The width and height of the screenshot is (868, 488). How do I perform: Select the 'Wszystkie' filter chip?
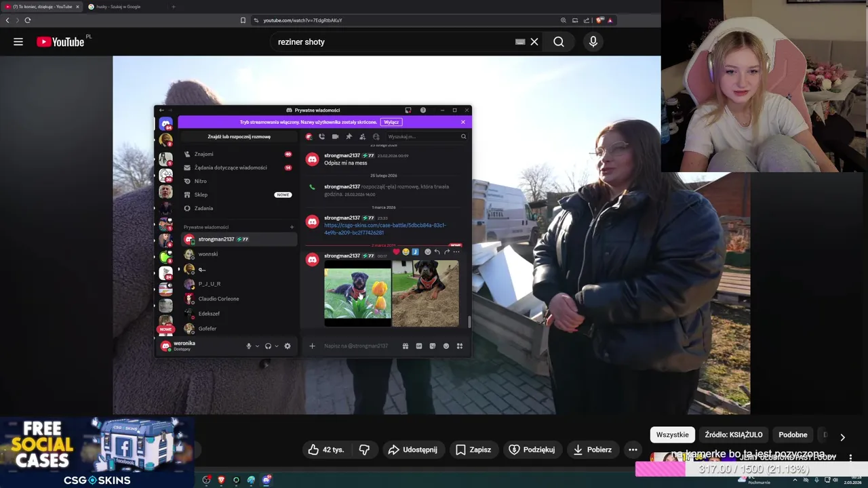pos(672,434)
